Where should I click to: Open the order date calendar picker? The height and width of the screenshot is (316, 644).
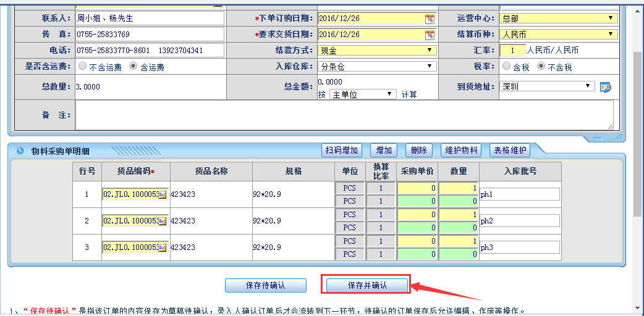click(430, 19)
